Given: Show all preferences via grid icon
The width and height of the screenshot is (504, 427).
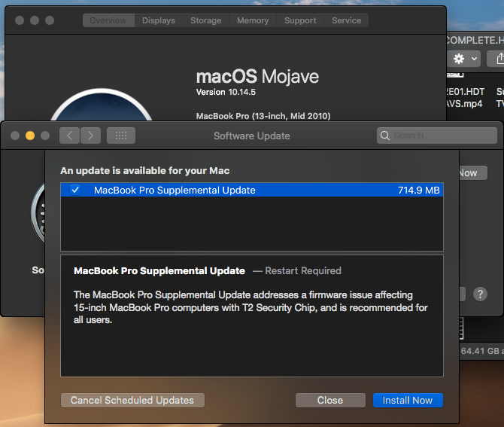Looking at the screenshot, I should pos(121,136).
